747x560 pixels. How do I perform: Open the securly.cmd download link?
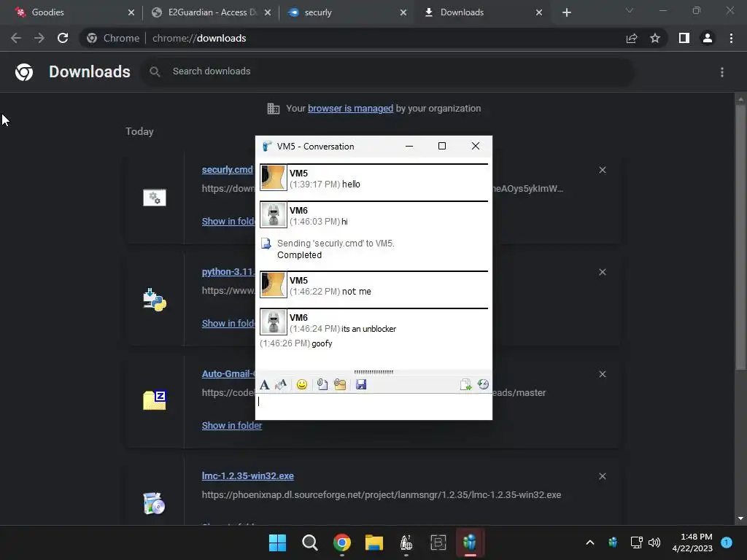tap(228, 170)
